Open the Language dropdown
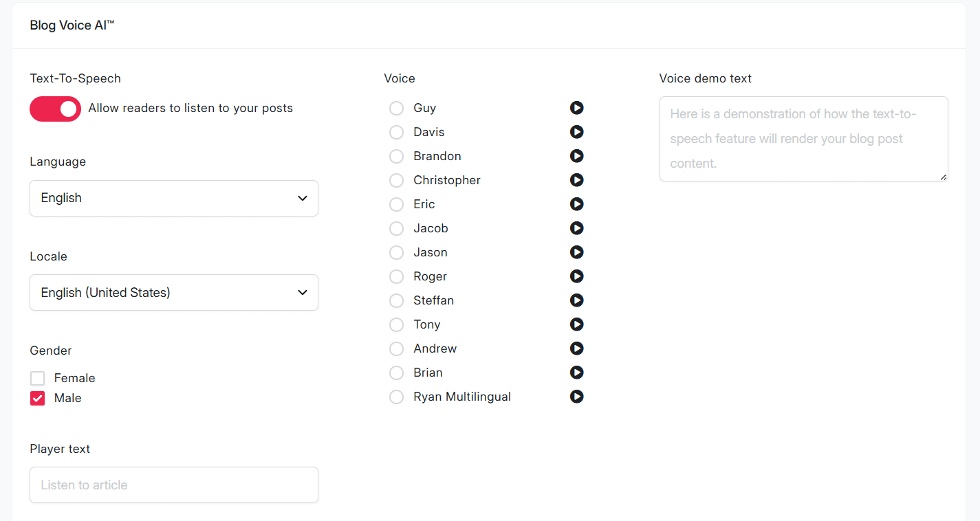 pos(173,198)
